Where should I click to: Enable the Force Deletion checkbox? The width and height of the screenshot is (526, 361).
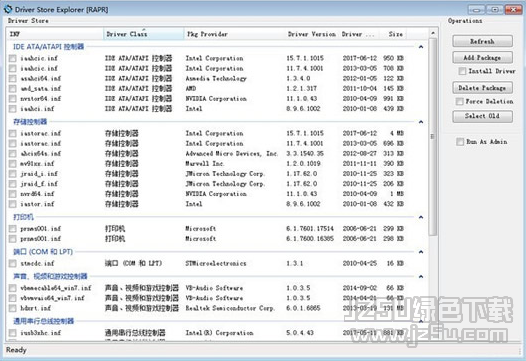[460, 101]
